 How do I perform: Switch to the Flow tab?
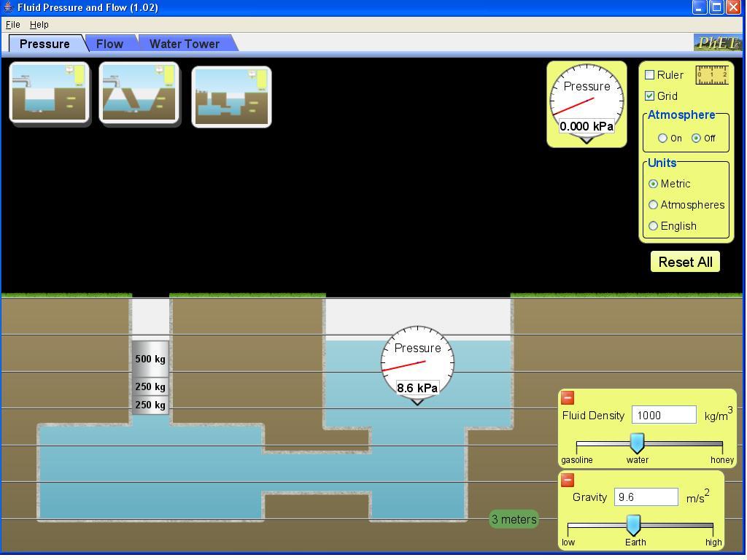point(109,44)
